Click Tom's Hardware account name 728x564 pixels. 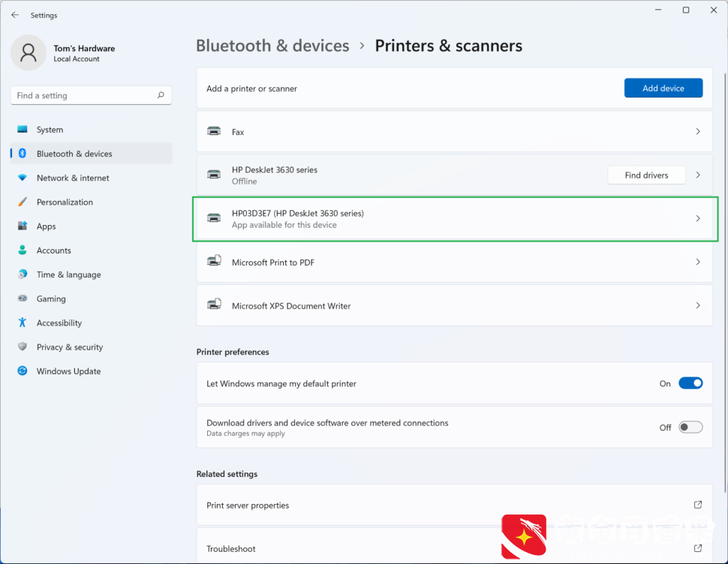[x=84, y=48]
